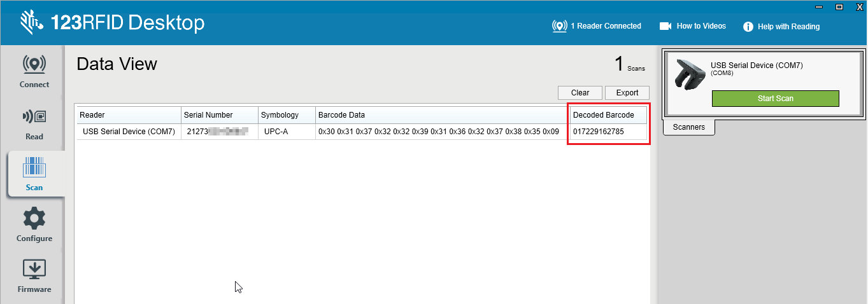Sort by the Symbology column header
Viewport: 868px width, 304px height.
(x=287, y=115)
